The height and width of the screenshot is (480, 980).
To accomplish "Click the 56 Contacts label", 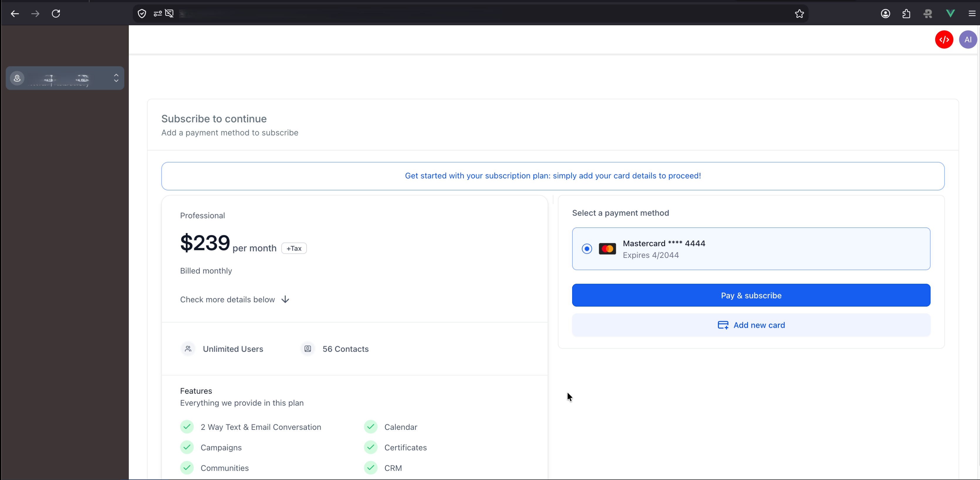I will pyautogui.click(x=345, y=349).
